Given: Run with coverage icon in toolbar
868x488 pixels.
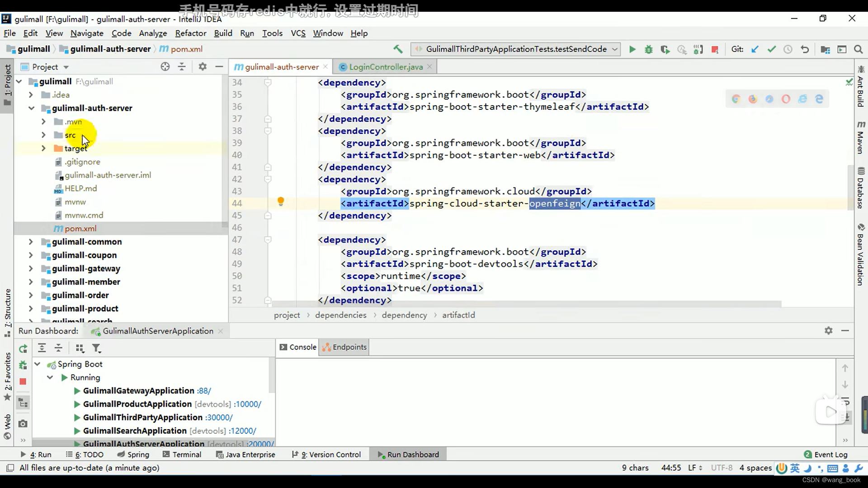Looking at the screenshot, I should 665,49.
